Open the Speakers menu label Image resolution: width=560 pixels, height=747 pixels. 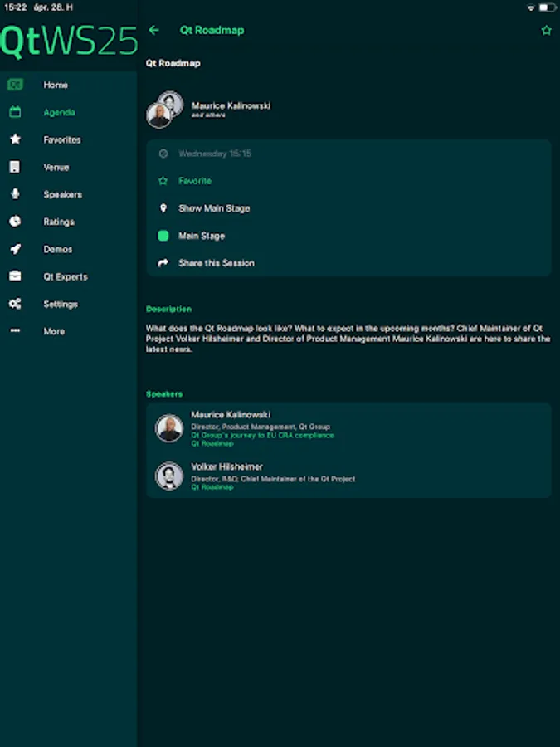62,194
